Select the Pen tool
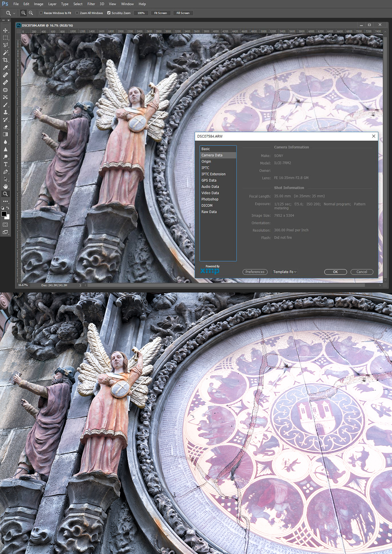 click(5, 172)
